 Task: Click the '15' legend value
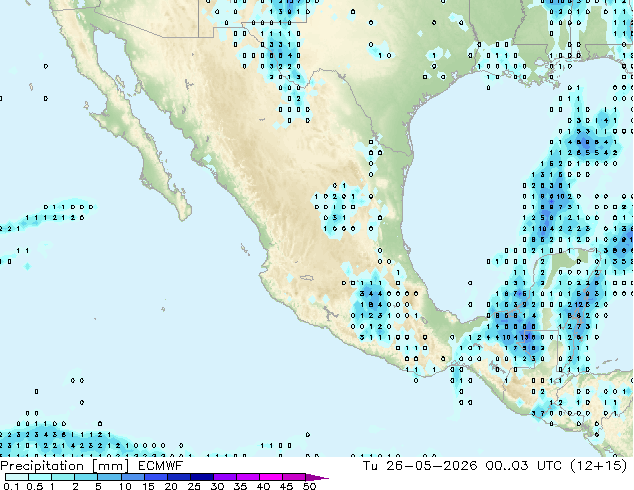tap(148, 486)
